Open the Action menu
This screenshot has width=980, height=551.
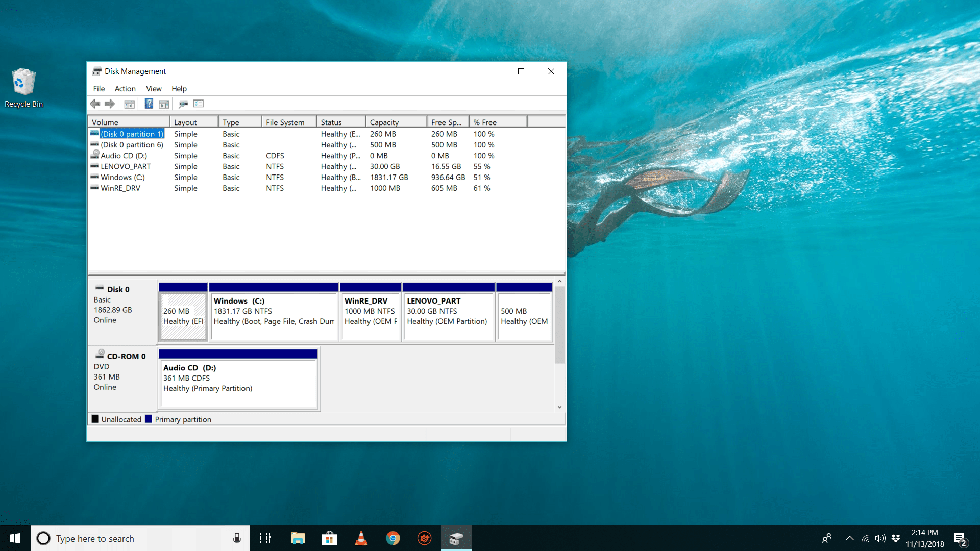tap(125, 89)
